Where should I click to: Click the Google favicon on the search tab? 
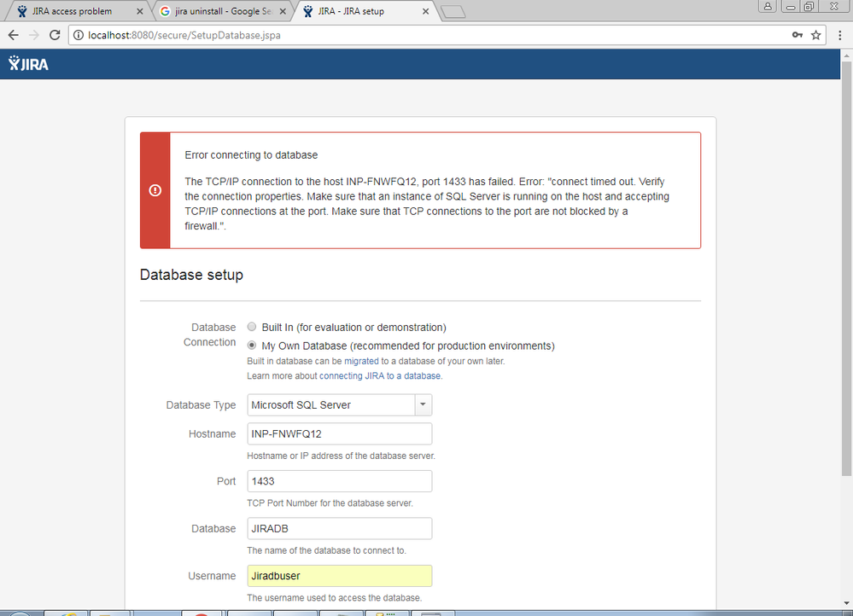(x=166, y=11)
